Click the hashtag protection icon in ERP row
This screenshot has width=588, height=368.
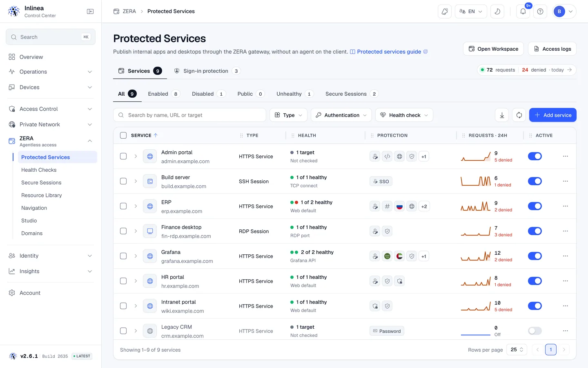pyautogui.click(x=387, y=206)
